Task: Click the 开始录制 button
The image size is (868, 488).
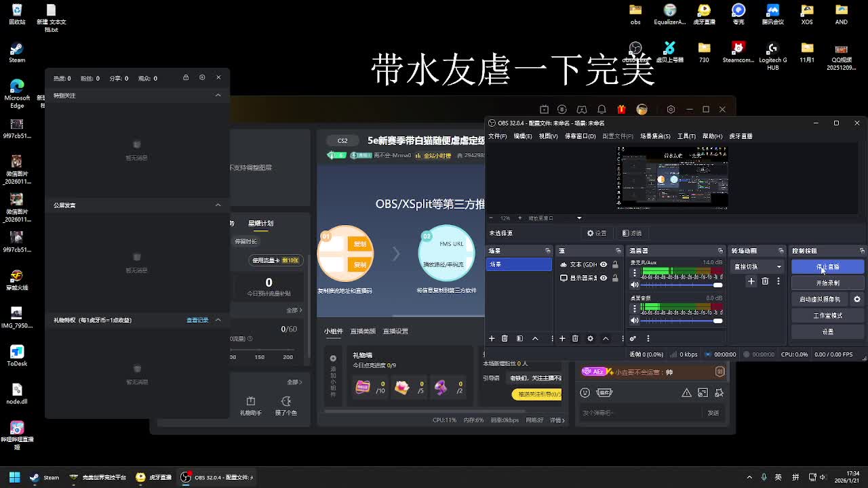Action: pos(827,283)
